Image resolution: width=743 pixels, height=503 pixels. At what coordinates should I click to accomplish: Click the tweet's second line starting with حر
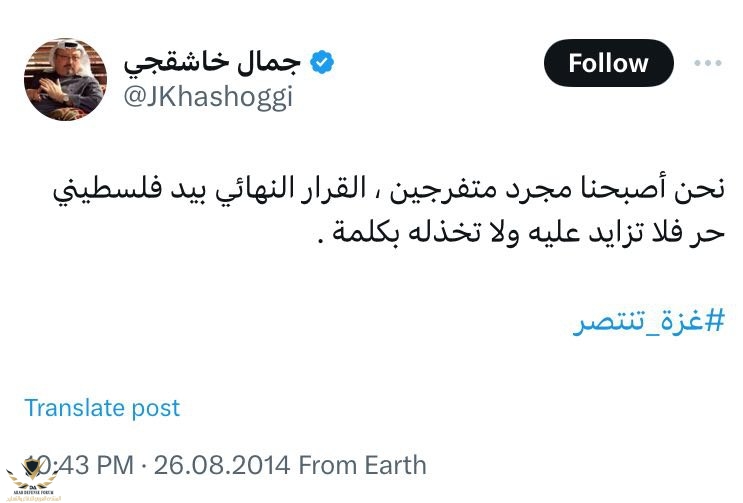pyautogui.click(x=521, y=232)
